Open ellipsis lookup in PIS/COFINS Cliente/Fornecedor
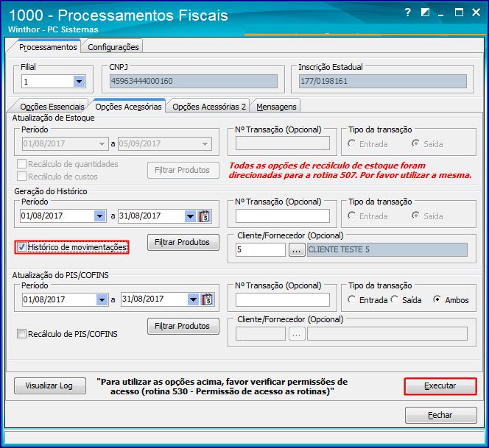489x448 pixels. tap(297, 334)
